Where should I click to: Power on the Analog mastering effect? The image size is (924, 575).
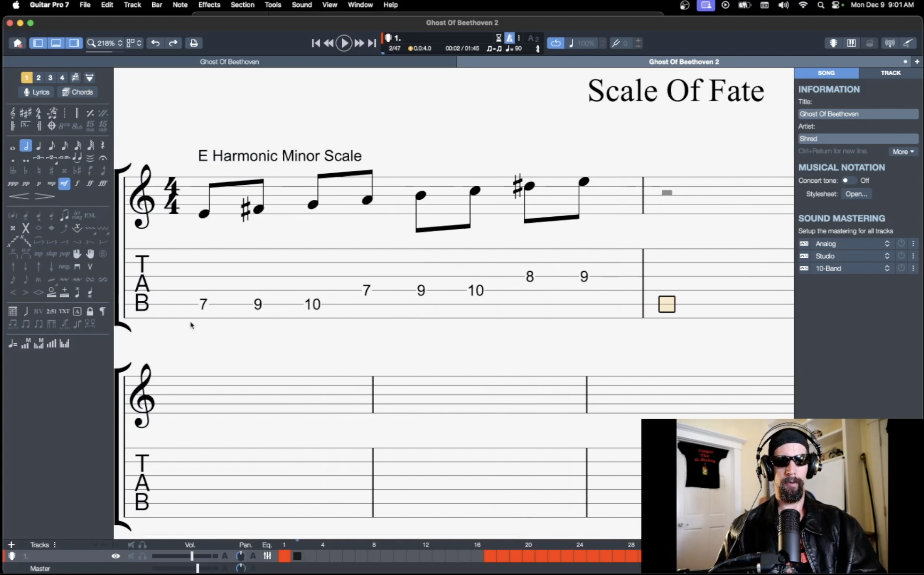[901, 244]
